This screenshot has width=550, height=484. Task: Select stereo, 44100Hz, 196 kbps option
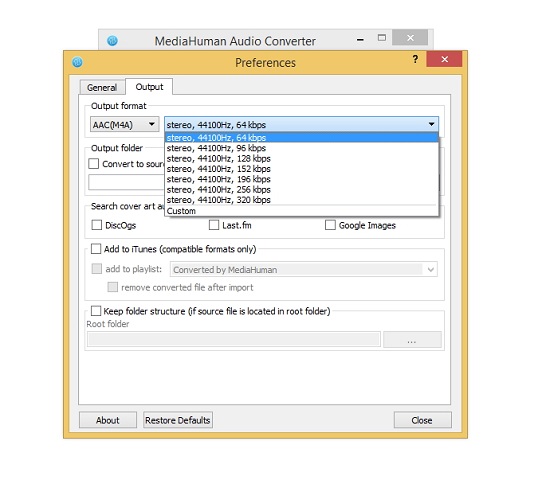[302, 179]
